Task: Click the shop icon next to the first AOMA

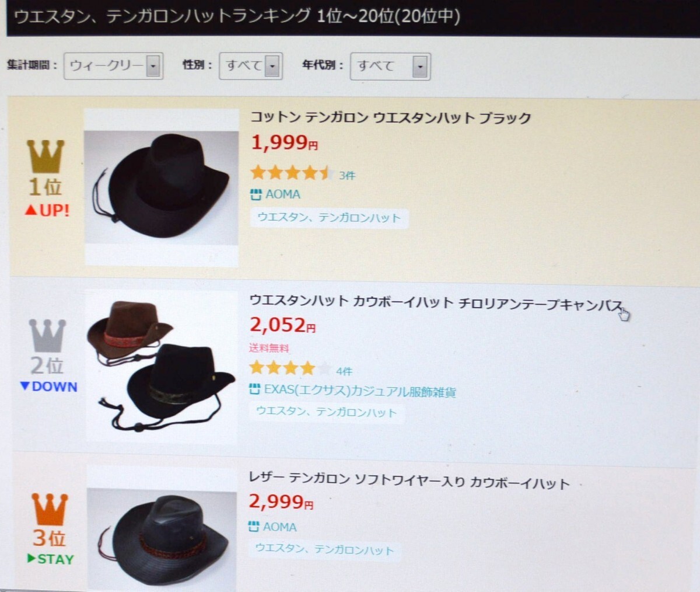Action: click(x=256, y=194)
